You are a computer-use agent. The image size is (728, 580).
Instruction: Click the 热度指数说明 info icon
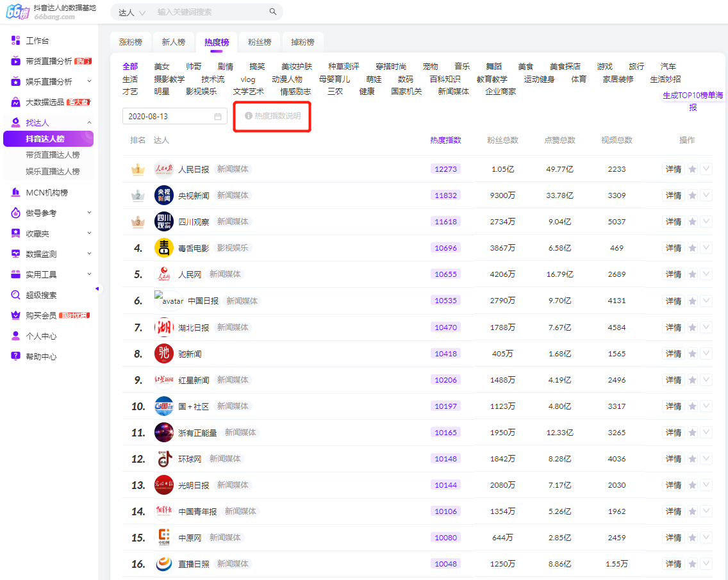pyautogui.click(x=249, y=116)
